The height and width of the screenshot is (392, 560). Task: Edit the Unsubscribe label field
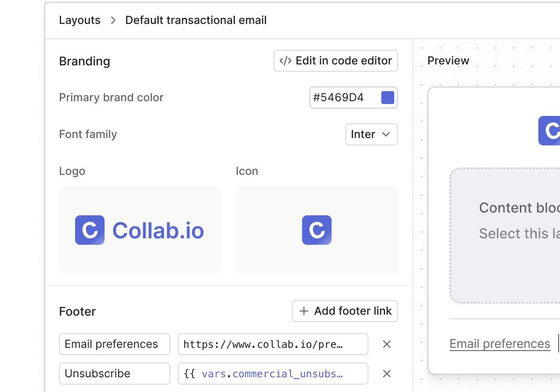click(x=114, y=374)
